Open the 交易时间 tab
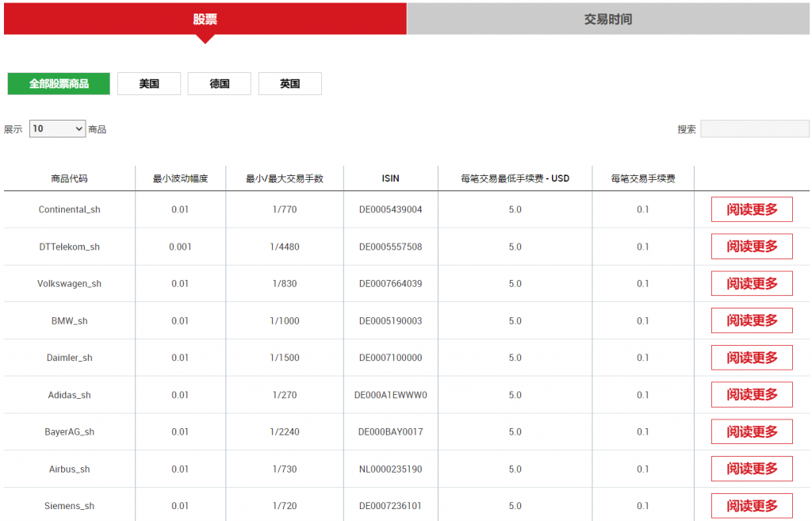 (x=608, y=19)
